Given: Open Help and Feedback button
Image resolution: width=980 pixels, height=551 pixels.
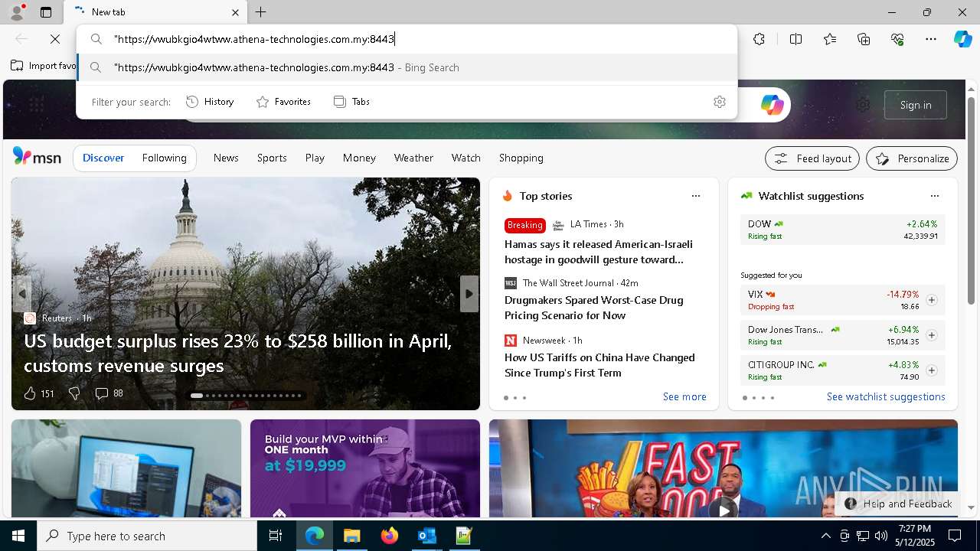Looking at the screenshot, I should (898, 504).
